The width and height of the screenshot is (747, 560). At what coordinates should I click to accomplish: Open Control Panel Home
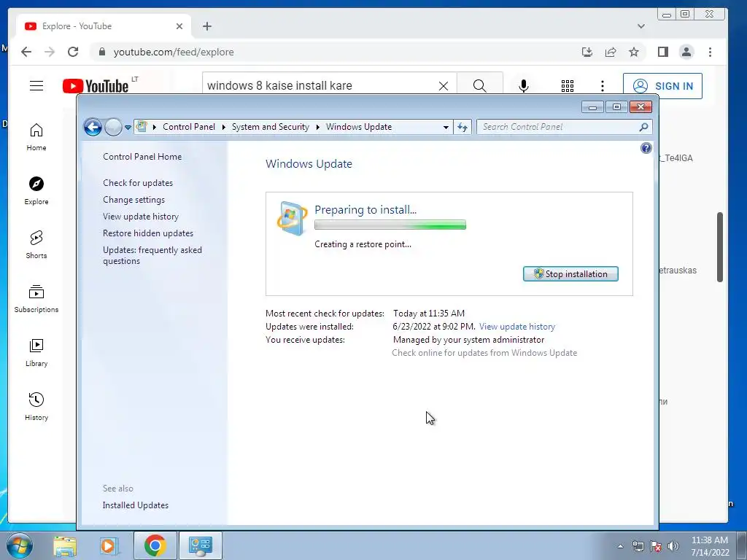click(x=142, y=157)
